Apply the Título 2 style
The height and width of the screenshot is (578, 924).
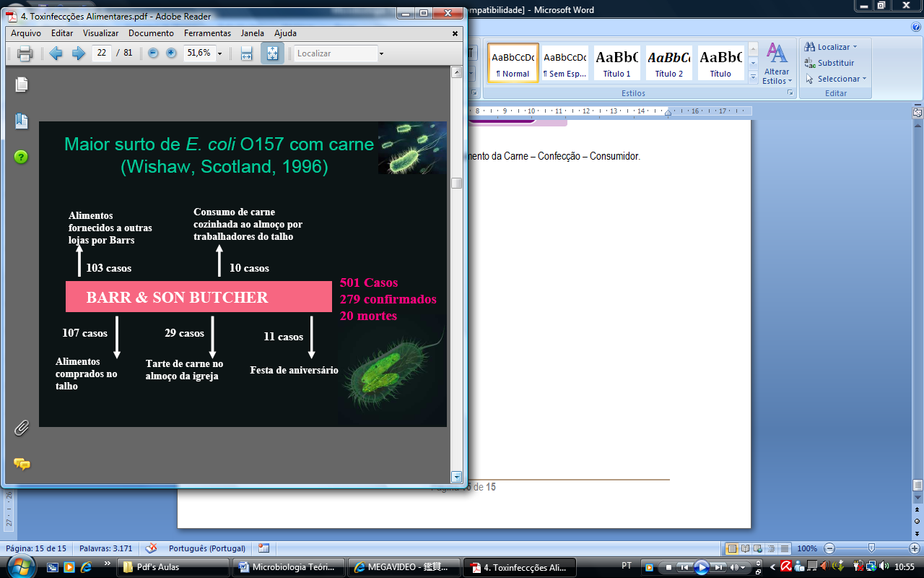(x=668, y=62)
